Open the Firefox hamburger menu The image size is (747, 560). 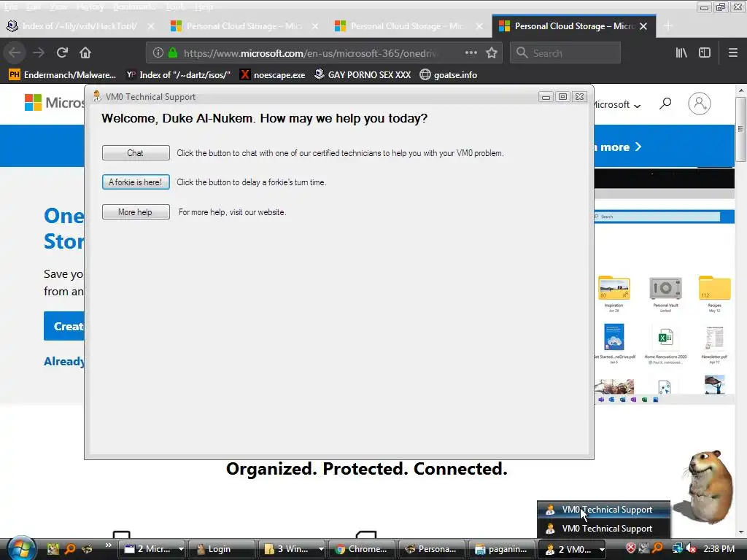(x=732, y=52)
